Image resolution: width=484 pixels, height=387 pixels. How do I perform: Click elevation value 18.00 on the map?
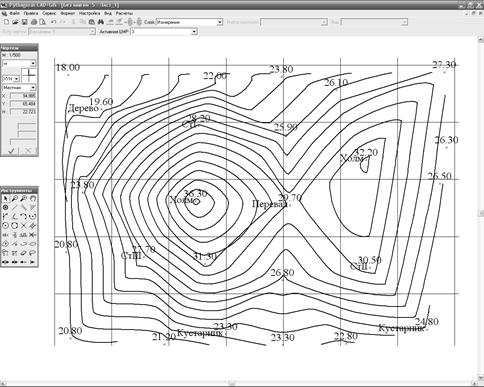pyautogui.click(x=68, y=67)
